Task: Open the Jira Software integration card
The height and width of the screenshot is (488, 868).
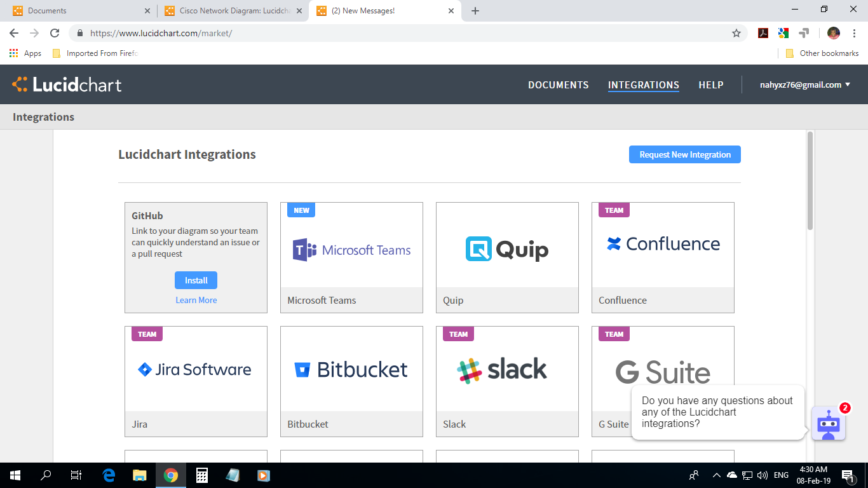Action: click(196, 381)
